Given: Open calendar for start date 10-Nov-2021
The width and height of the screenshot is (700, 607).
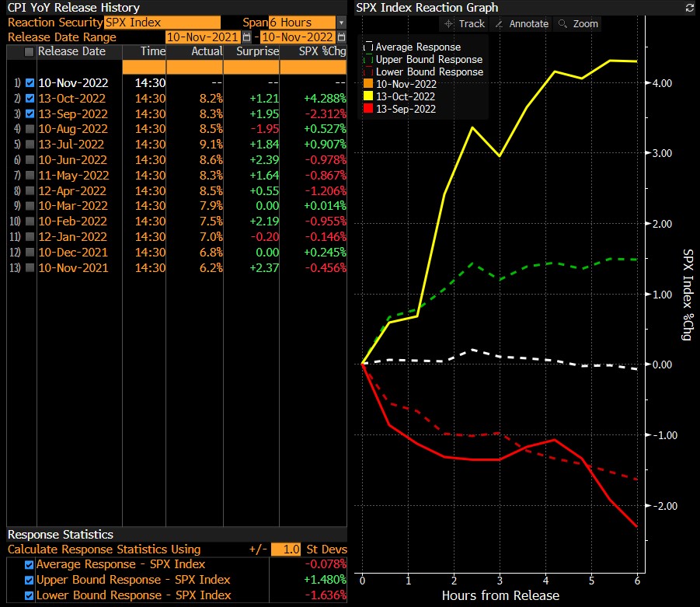Looking at the screenshot, I should point(247,37).
